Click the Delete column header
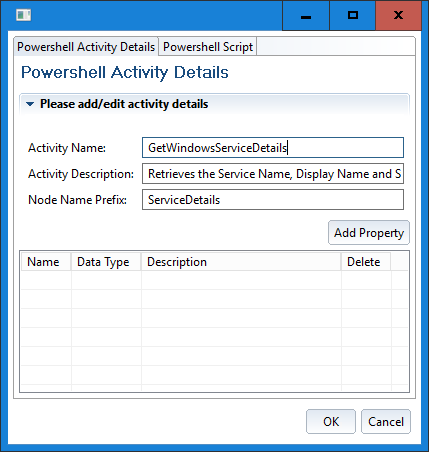Viewport: 429px width, 452px height. click(x=366, y=262)
